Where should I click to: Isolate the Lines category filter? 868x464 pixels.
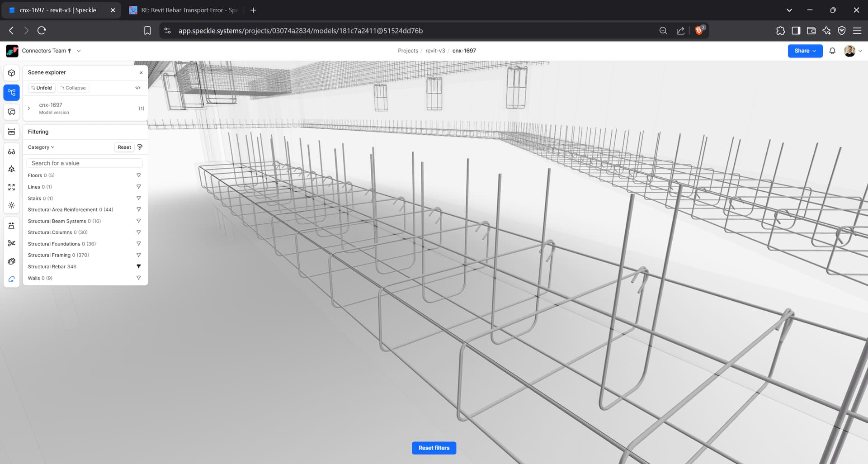point(139,187)
